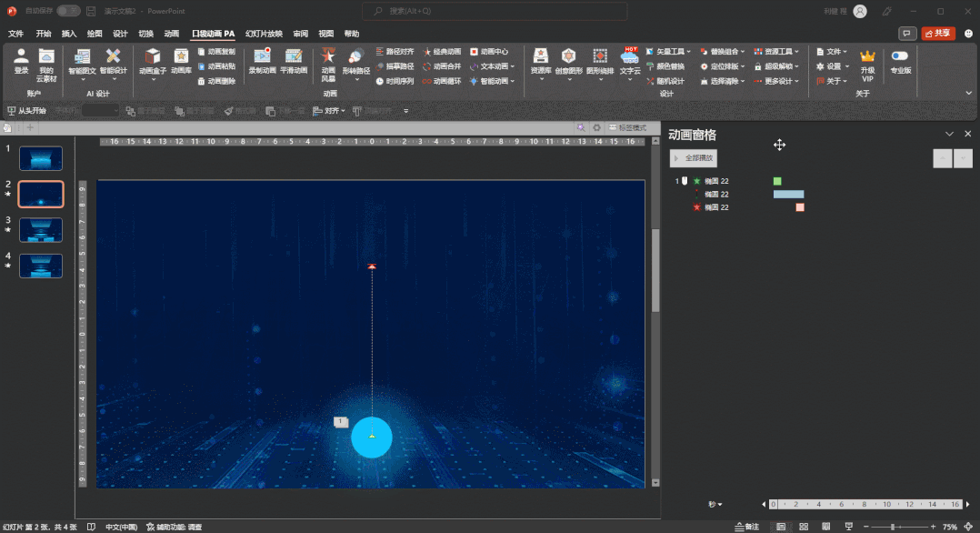This screenshot has width=980, height=533.
Task: Open the 设计 ribbon tab
Action: coord(120,34)
